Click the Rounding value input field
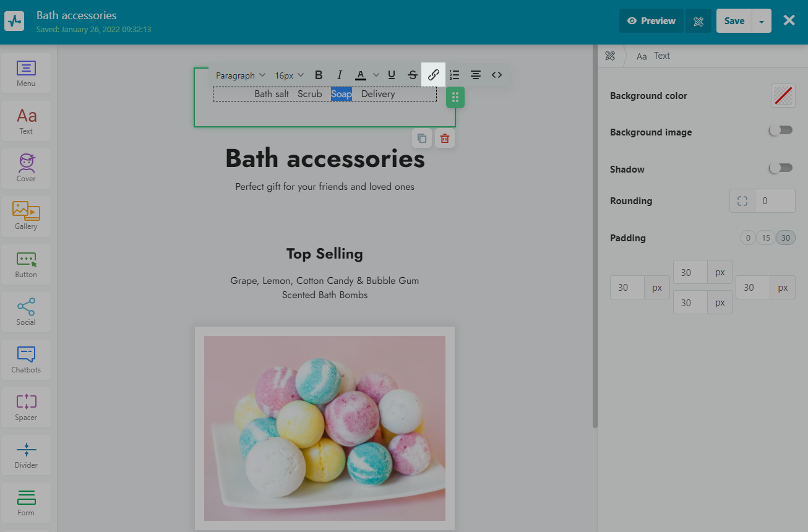Screen dimensions: 808x532 point(775,201)
